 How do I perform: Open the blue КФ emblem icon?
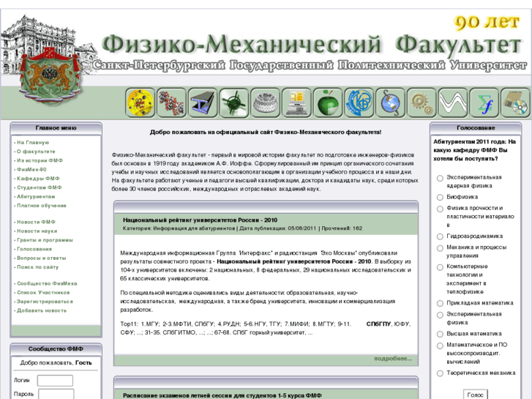(x=359, y=102)
